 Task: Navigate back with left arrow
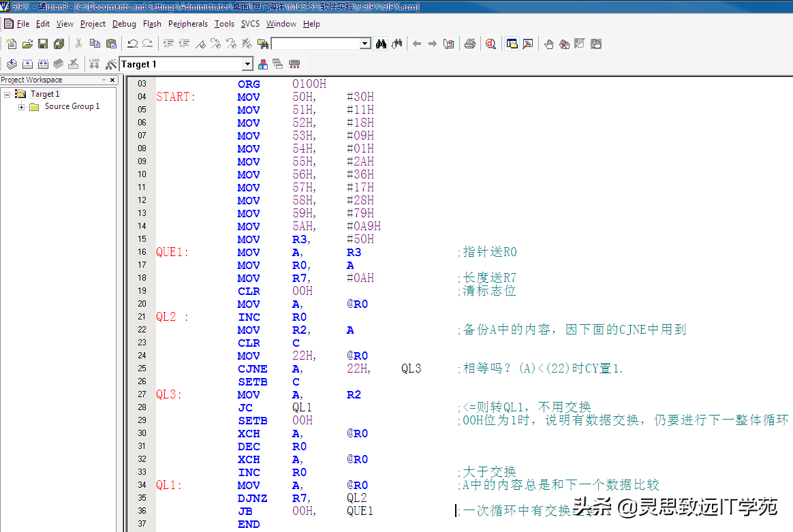[417, 44]
